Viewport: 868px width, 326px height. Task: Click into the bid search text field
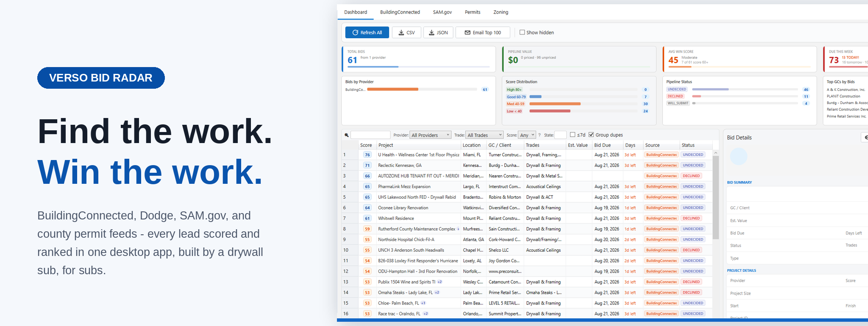click(370, 135)
